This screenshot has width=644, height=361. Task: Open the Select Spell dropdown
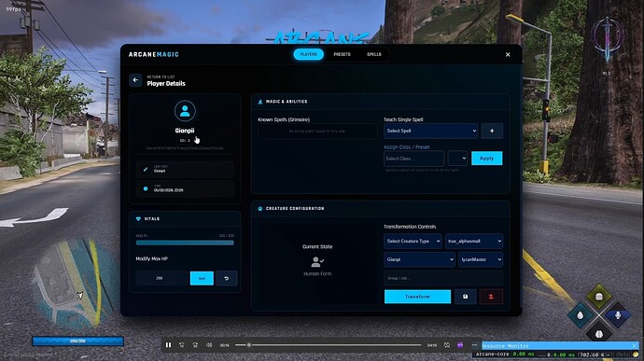point(431,131)
